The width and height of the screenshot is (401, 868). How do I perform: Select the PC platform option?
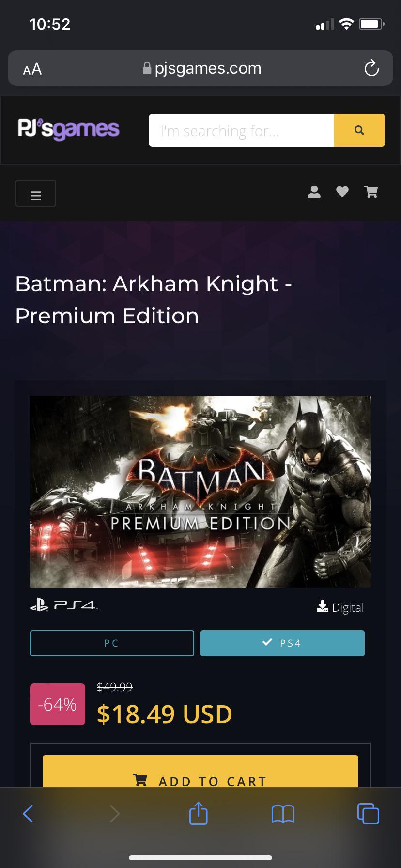(111, 643)
